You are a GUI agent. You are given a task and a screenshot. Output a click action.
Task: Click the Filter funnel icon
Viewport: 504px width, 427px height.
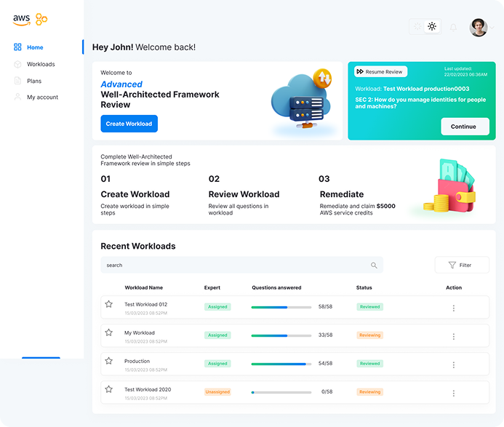[x=452, y=265]
